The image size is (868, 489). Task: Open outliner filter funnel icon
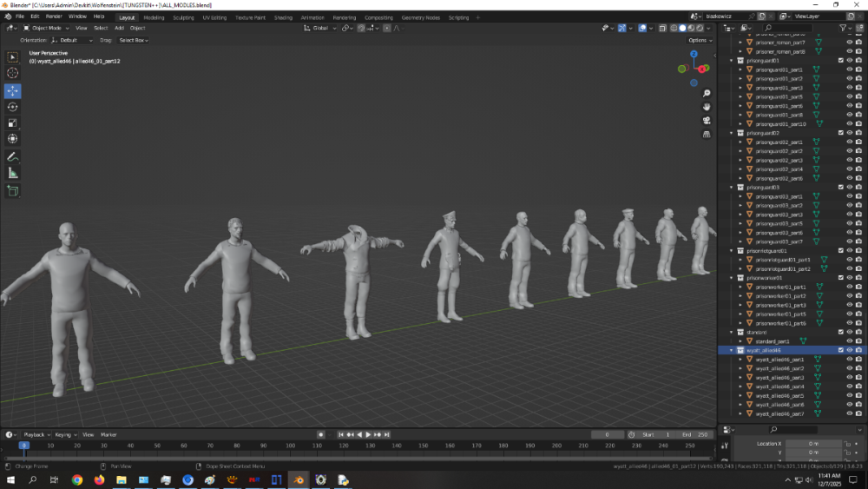[843, 28]
